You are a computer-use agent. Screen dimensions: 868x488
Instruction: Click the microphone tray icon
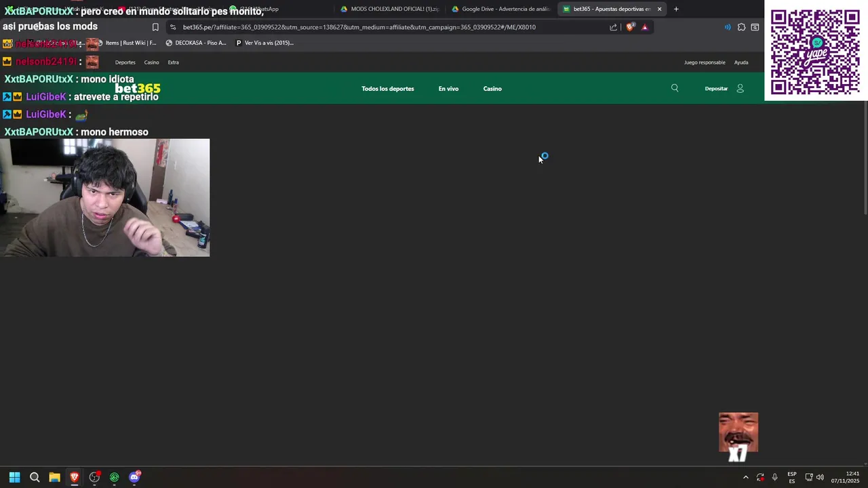point(774,477)
